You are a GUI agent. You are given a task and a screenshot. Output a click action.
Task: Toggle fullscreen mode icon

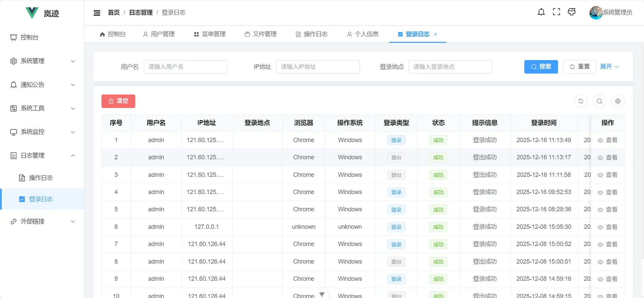[556, 12]
